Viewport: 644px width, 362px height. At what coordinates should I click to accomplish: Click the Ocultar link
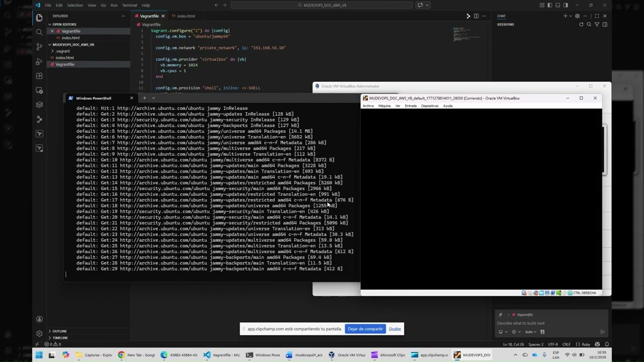tap(395, 329)
